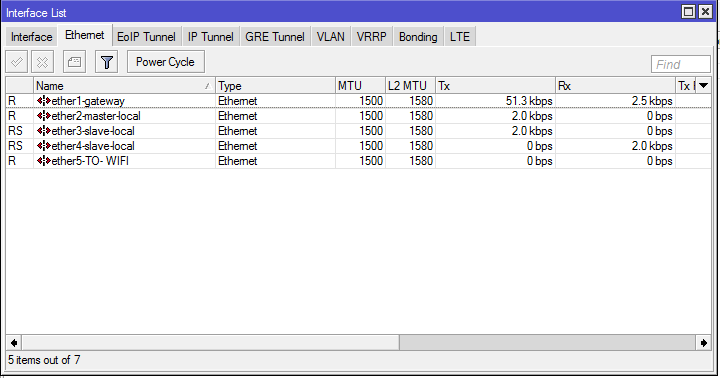This screenshot has width=720, height=378.
Task: Select the ether5-TO- WIFI row name
Action: coord(90,161)
